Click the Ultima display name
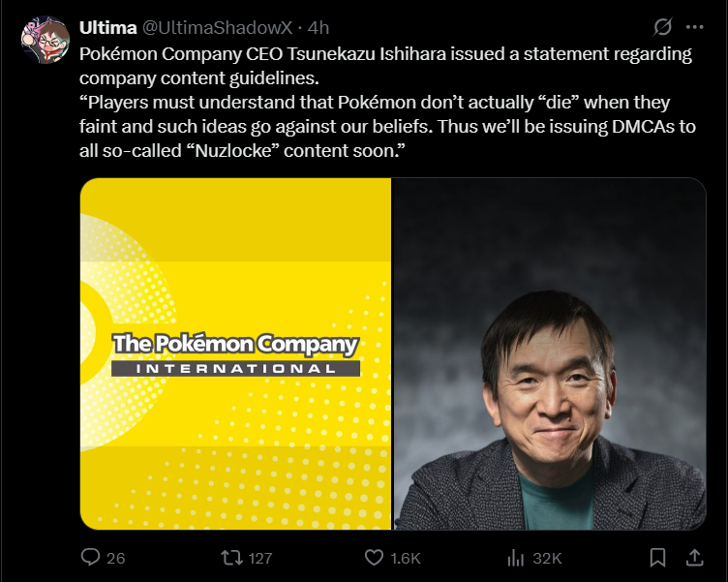 point(108,28)
